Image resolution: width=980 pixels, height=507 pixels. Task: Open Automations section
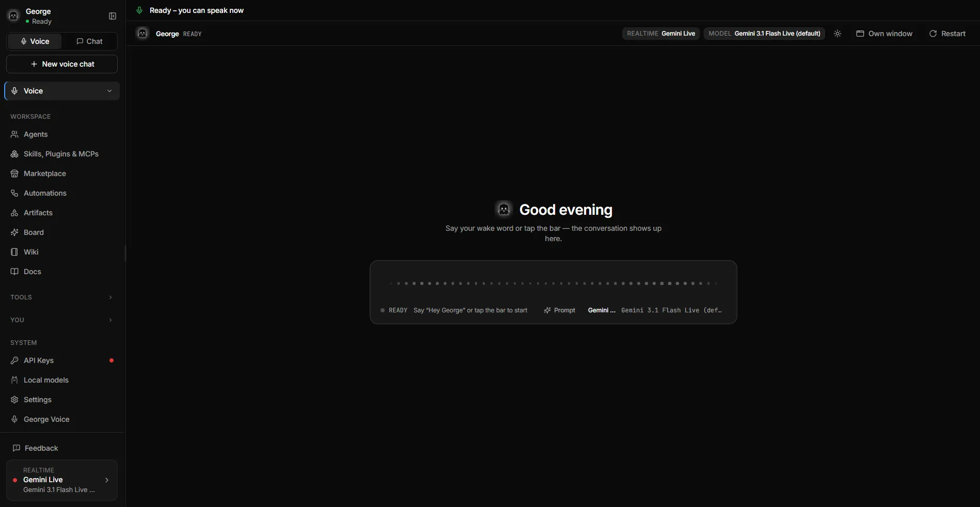click(x=62, y=193)
